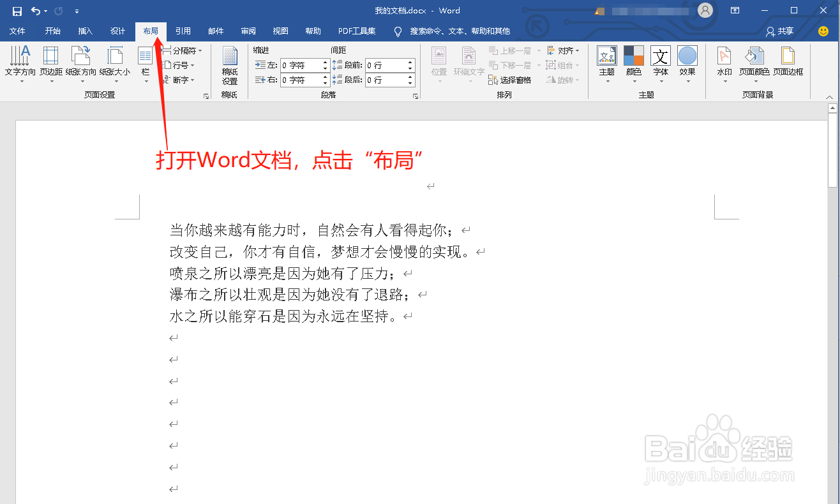840x504 pixels.
Task: Click the line 水之所以能穿石是因为永远在坚持
Action: click(x=279, y=316)
